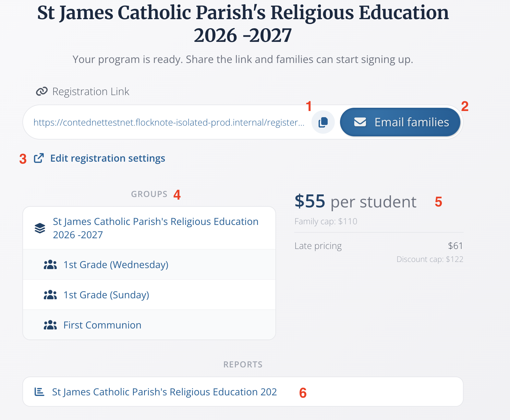Open the 1st Grade (Wednesday) group
The image size is (510, 420).
point(116,265)
